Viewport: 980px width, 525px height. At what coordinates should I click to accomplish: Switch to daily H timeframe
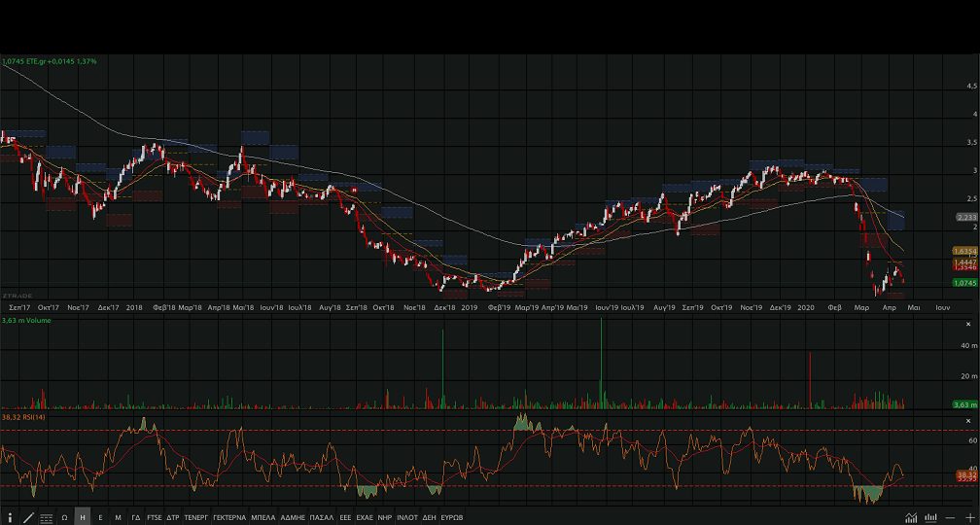click(x=83, y=517)
